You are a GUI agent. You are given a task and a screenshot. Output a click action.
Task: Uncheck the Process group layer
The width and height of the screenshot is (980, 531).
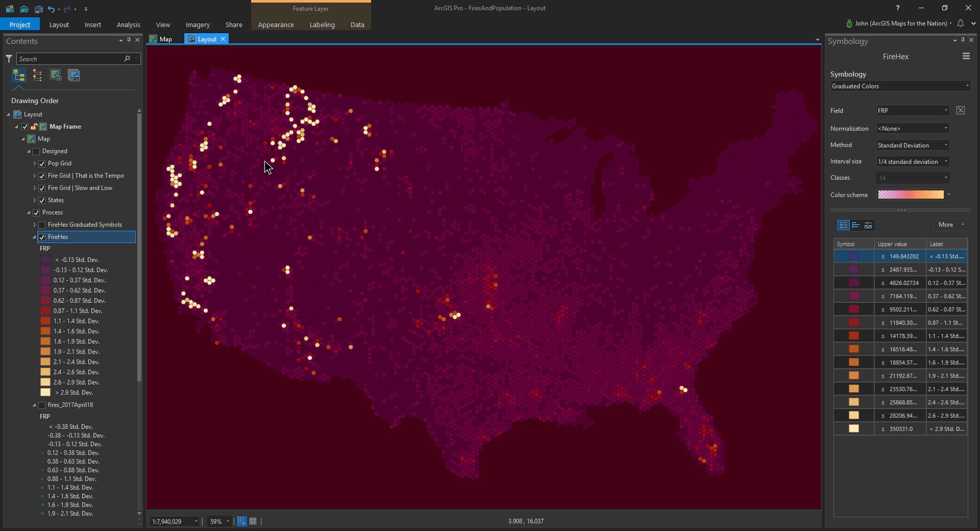coord(36,212)
